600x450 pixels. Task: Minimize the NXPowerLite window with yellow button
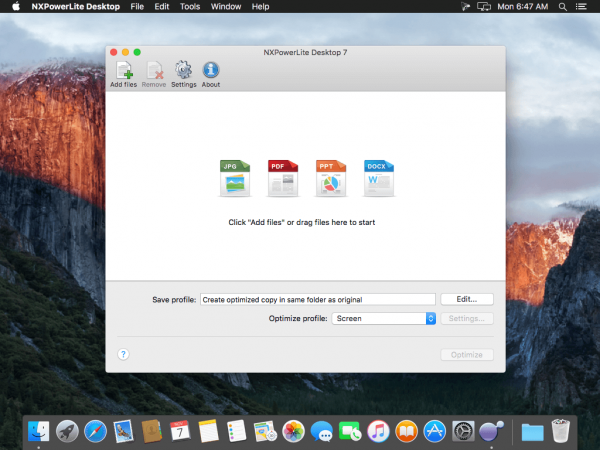126,52
